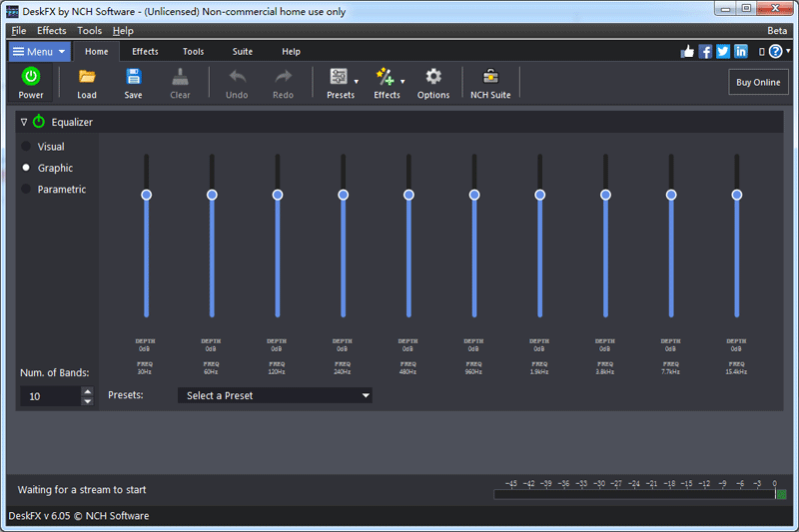Toggle the main Power button

[x=31, y=84]
